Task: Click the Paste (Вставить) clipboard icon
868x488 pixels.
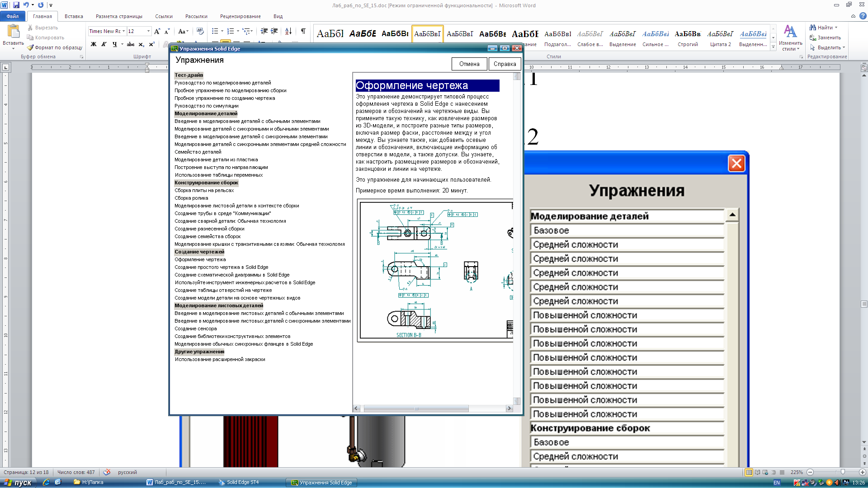Action: pos(13,31)
